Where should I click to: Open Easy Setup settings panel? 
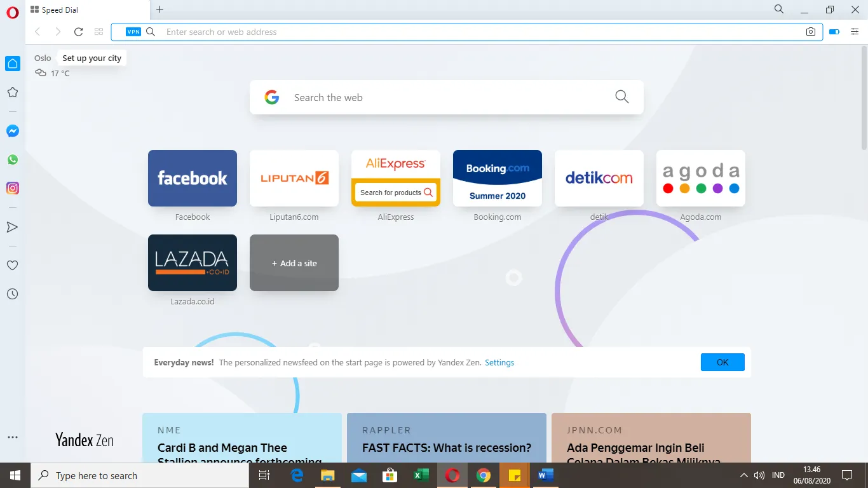[855, 32]
